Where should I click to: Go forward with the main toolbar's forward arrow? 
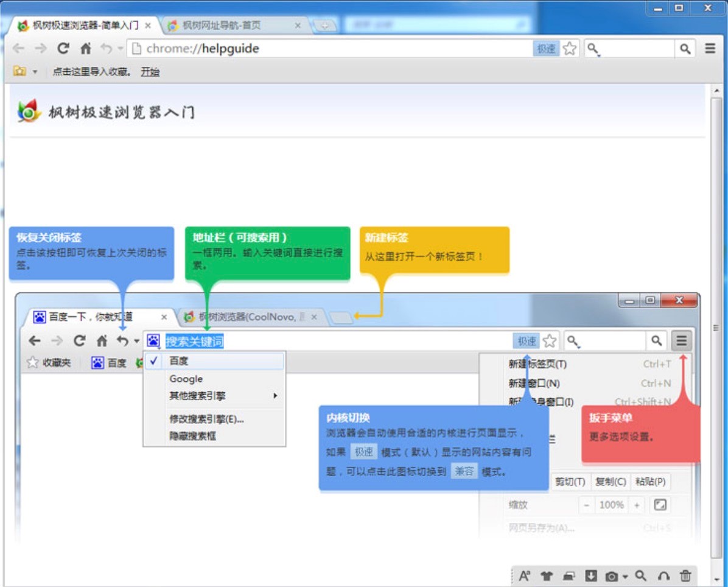(41, 48)
